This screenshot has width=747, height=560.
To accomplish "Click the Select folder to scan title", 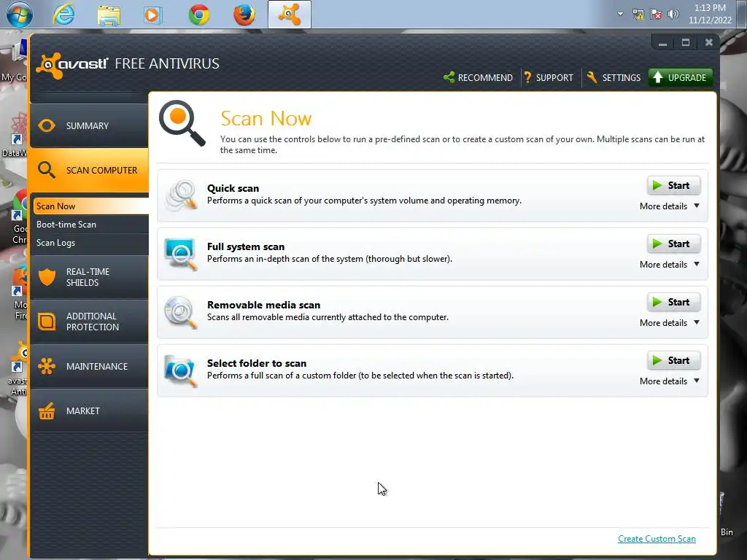I will coord(257,363).
